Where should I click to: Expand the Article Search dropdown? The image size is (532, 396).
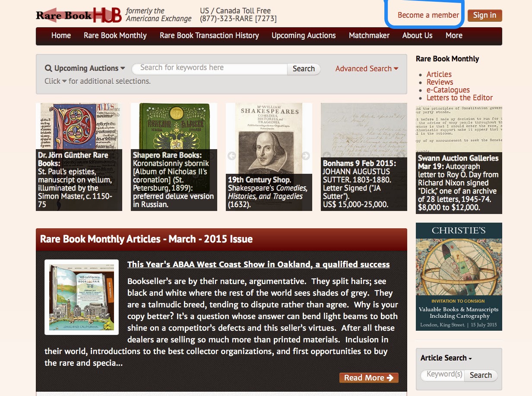click(446, 358)
